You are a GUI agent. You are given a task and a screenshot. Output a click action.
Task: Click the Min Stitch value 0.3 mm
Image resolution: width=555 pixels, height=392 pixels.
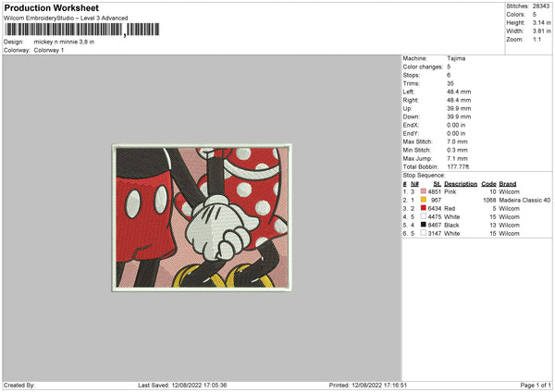[457, 150]
